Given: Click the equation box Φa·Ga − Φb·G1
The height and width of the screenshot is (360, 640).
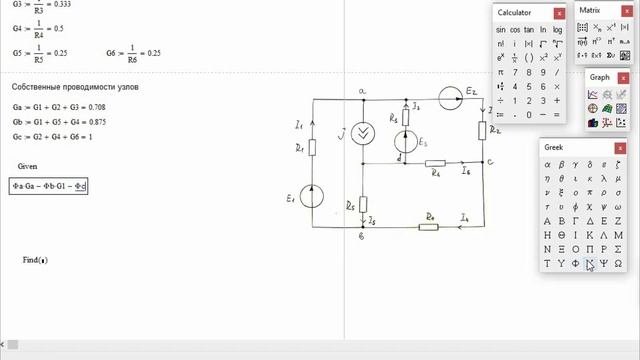Looking at the screenshot, I should coord(49,186).
